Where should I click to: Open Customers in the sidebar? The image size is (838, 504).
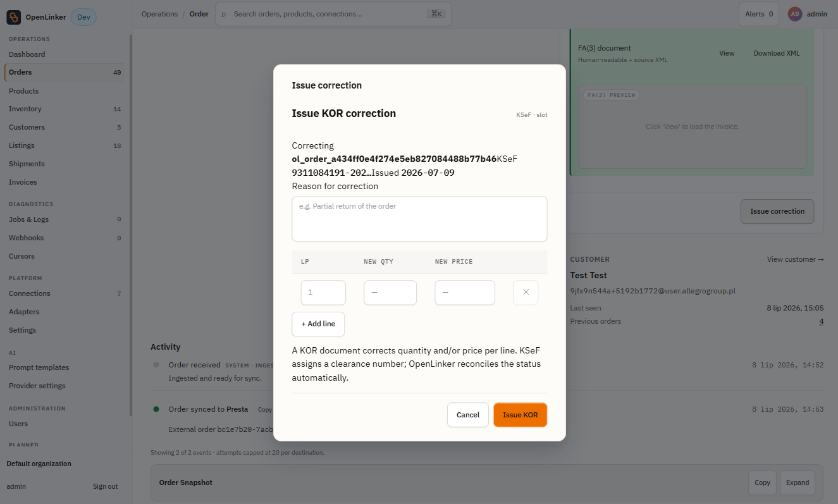point(65,127)
